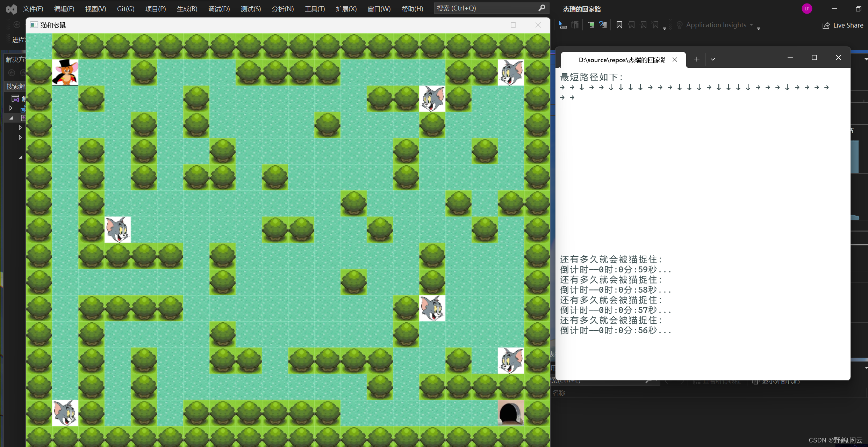Click the Application Insights button label

[716, 25]
